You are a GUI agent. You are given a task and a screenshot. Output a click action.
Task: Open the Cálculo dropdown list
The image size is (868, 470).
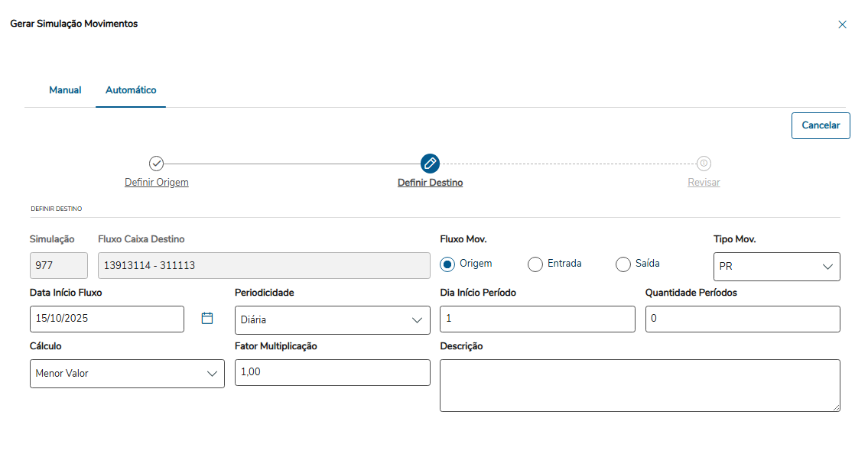point(127,374)
